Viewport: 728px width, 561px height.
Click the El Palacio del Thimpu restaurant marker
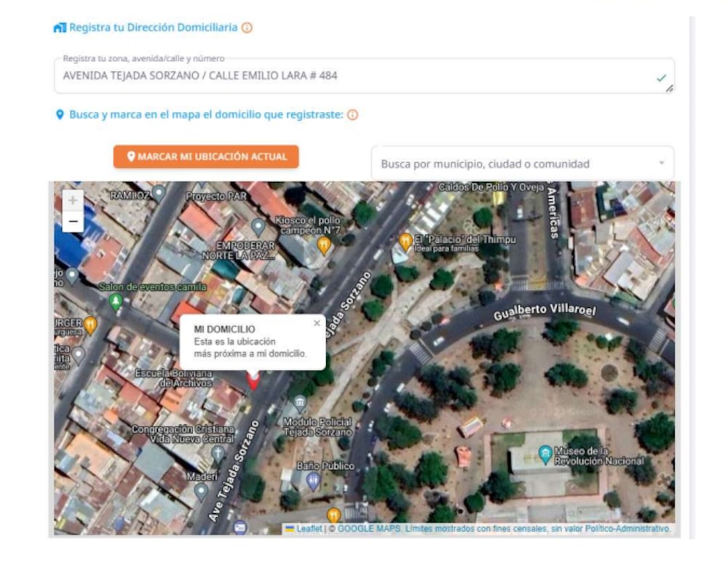pos(406,240)
